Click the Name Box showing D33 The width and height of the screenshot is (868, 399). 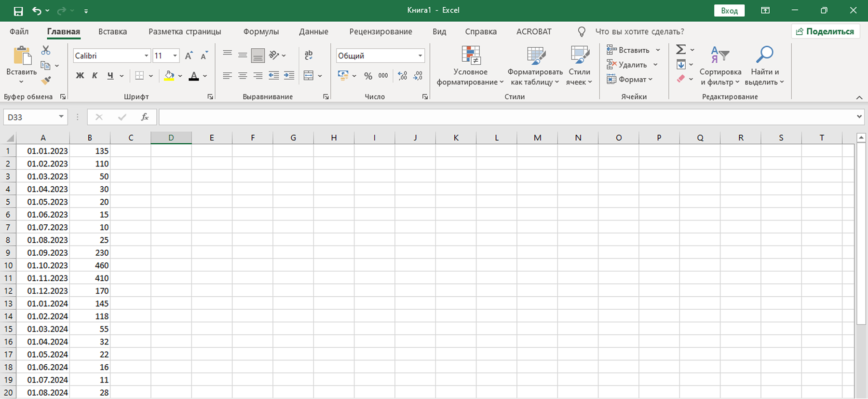[30, 117]
